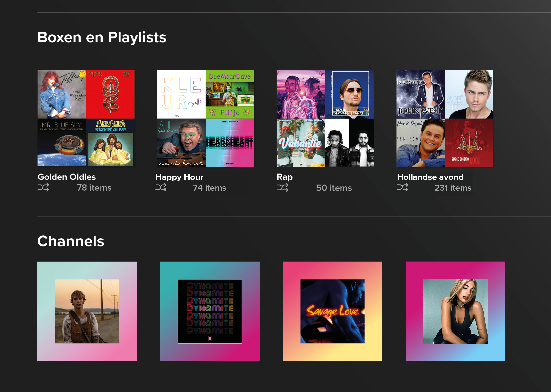Shuffle the Hollandse avond playlist

[403, 187]
